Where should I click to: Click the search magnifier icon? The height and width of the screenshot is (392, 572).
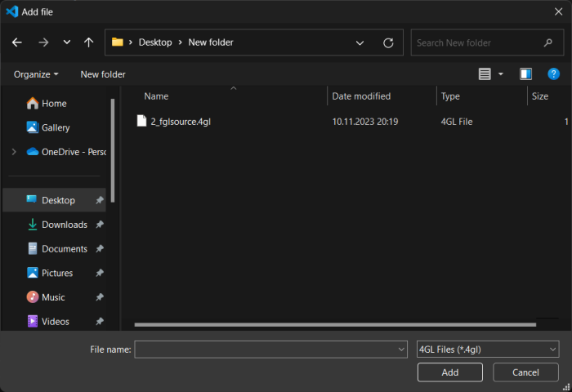click(x=548, y=42)
